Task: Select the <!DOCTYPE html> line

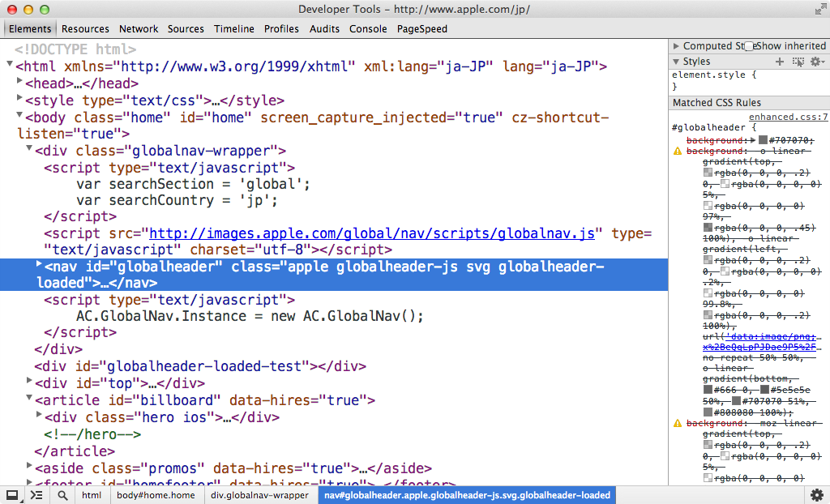Action: 75,49
